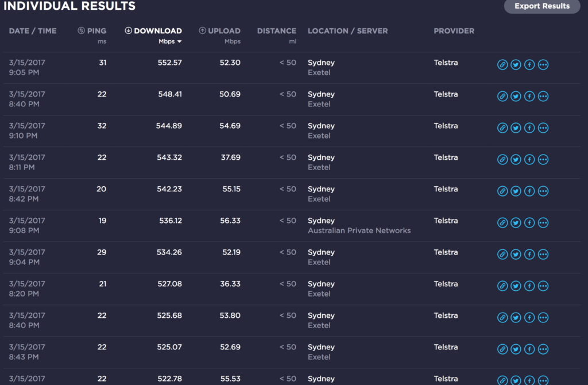Select the 522.78 download value
588x385 pixels.
[170, 379]
